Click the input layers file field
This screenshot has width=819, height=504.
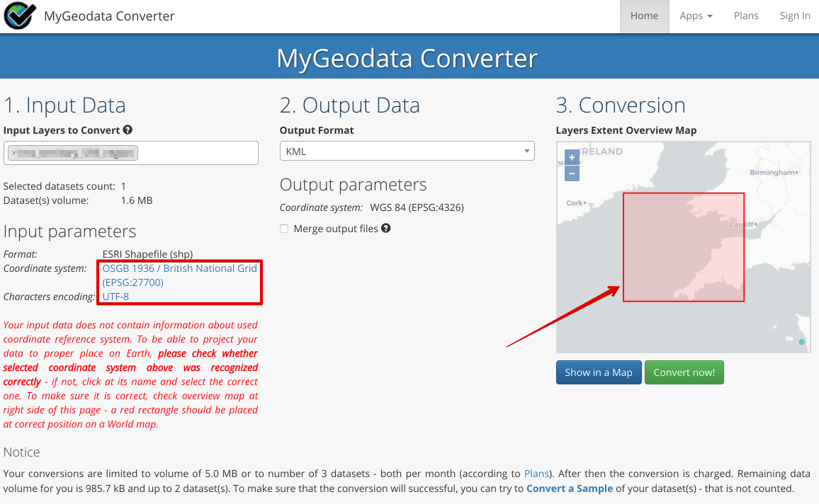coord(131,153)
